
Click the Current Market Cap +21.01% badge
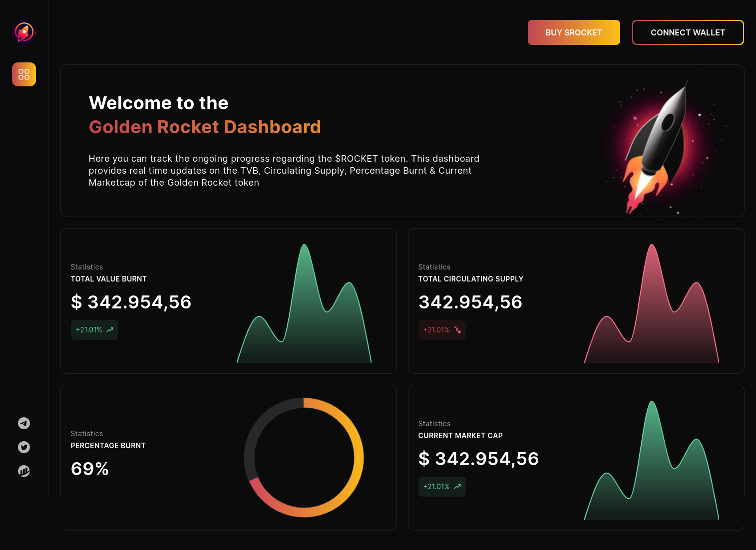click(442, 487)
